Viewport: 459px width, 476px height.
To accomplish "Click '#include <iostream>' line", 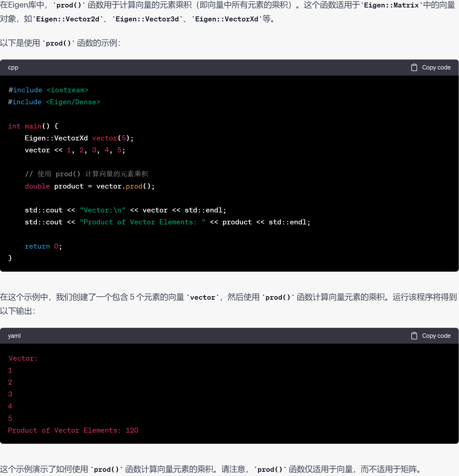I will tap(48, 90).
